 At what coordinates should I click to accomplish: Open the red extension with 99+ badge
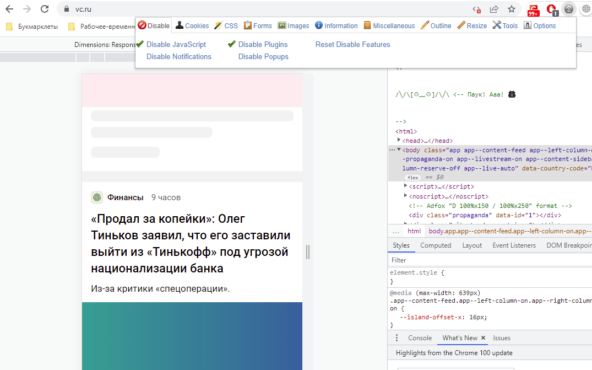[x=533, y=10]
